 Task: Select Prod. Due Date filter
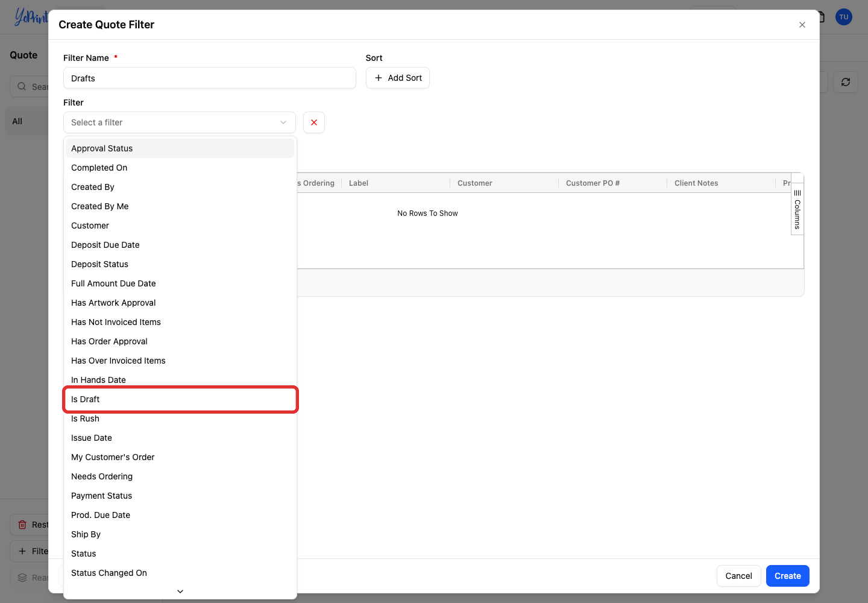point(180,515)
